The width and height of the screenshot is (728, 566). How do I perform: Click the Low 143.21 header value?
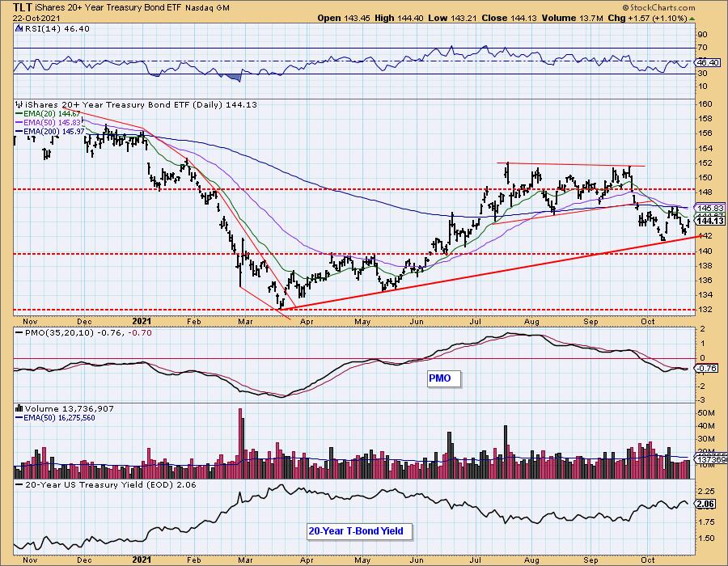[453, 18]
